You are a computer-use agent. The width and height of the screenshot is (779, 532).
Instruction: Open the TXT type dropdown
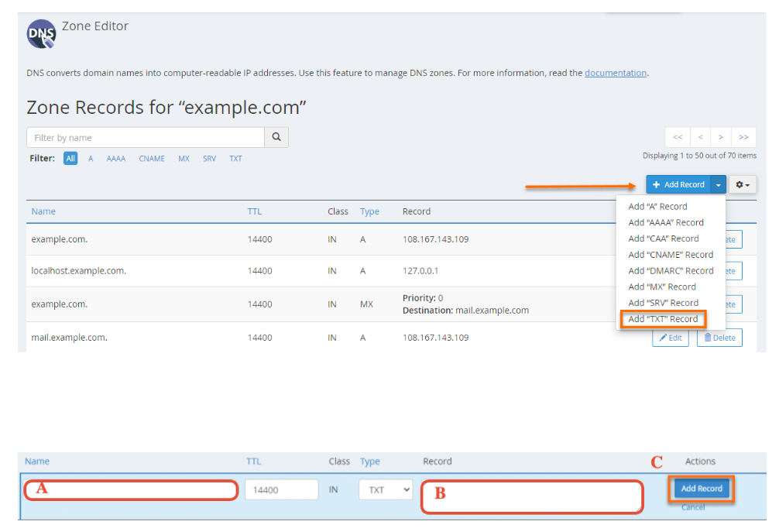pos(386,490)
